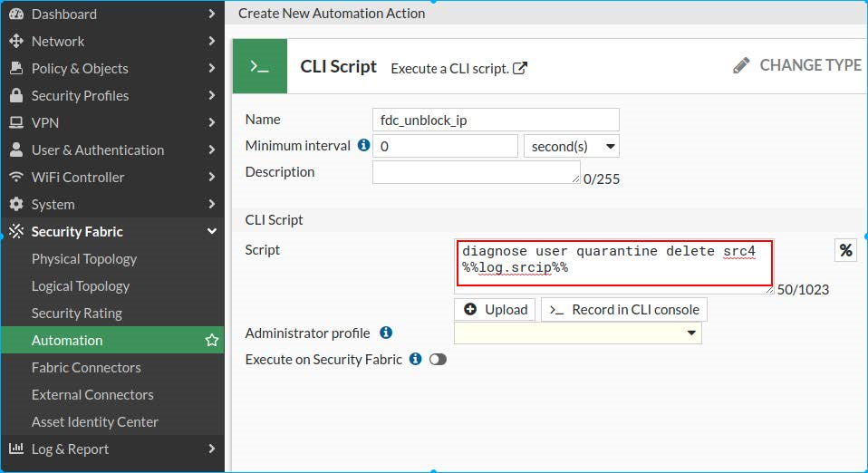Viewport: 868px width, 473px height.
Task: Click the Dashboard gauge icon
Action: tap(15, 14)
